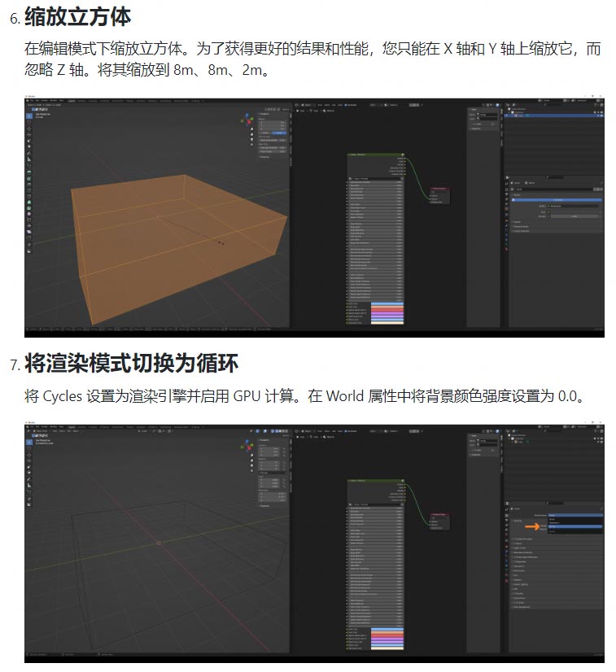Click the axis navigation gizmo in step 6 viewport
The width and height of the screenshot is (616, 672).
248,120
